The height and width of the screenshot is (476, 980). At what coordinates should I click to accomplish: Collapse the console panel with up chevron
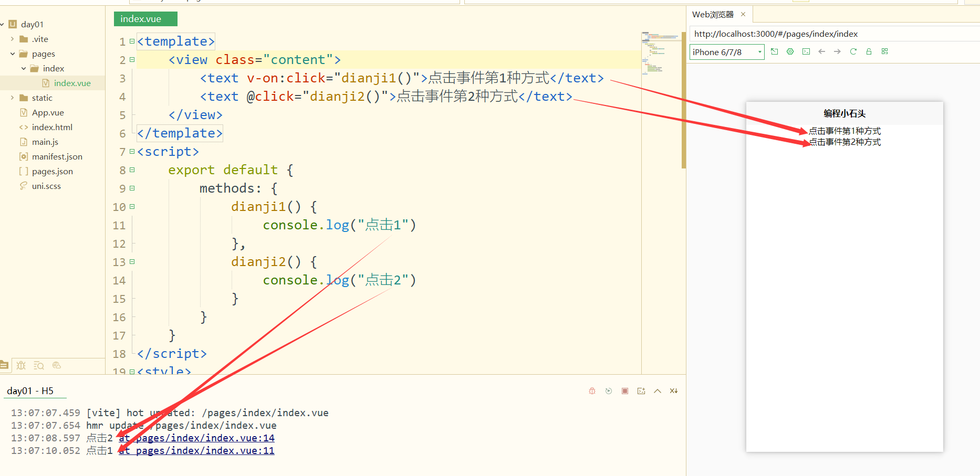(657, 391)
